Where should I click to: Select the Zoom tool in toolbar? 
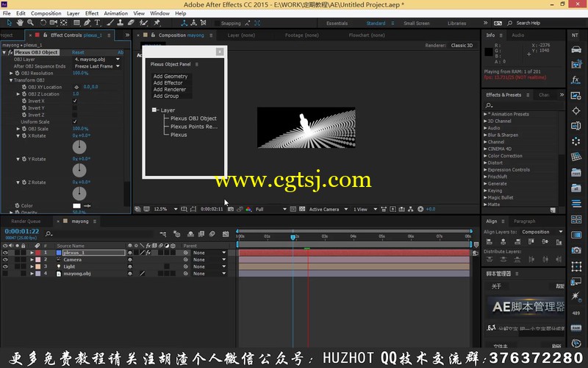tap(30, 23)
